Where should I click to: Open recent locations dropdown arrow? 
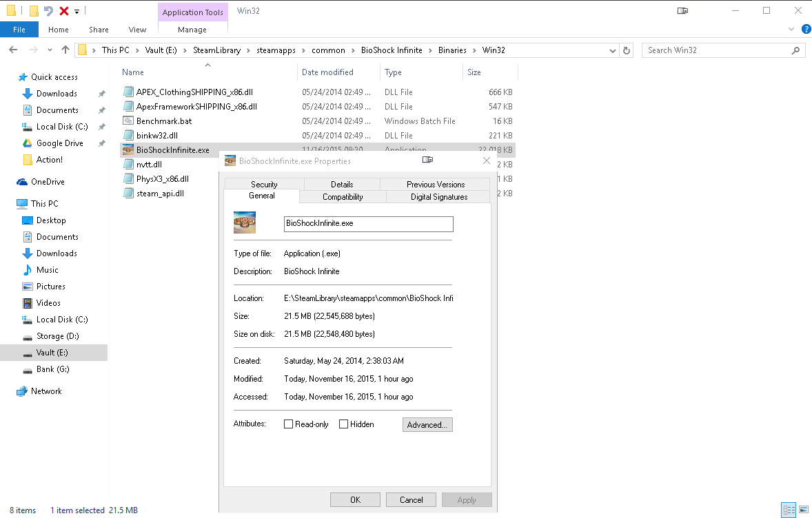[x=50, y=50]
